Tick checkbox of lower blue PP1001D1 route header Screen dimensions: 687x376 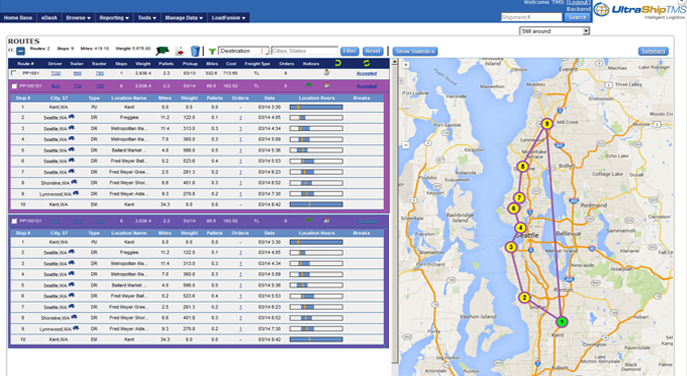[x=14, y=221]
